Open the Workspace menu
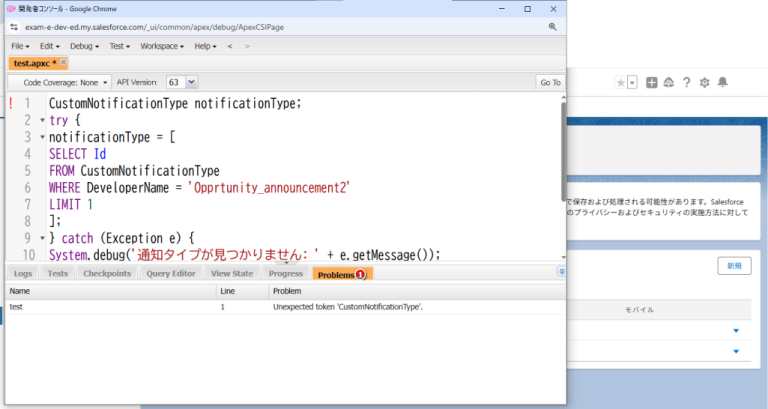The width and height of the screenshot is (768, 409). tap(162, 46)
